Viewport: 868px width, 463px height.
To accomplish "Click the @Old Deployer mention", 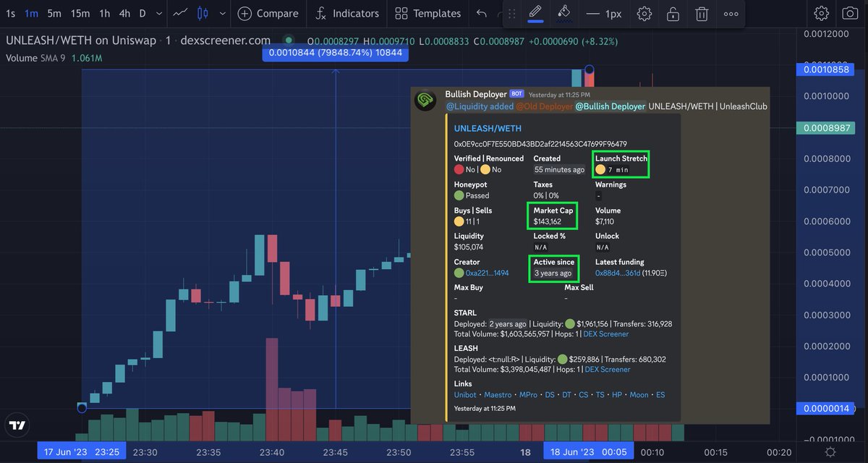I will (544, 106).
